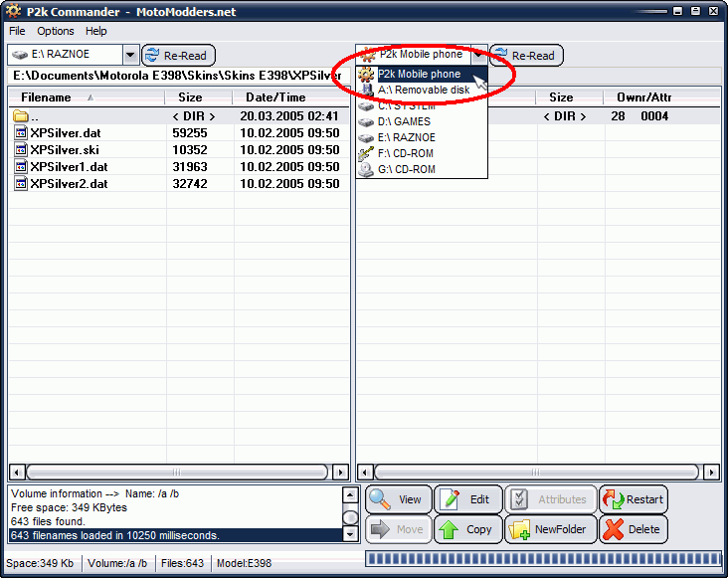The image size is (728, 578).
Task: Open the left drive dropdown arrow
Action: (x=130, y=55)
